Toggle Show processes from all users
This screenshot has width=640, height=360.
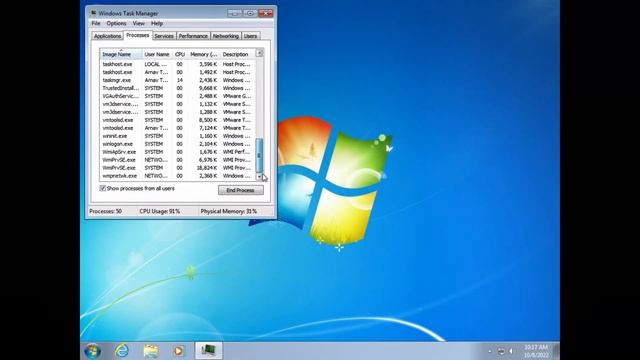[x=103, y=188]
